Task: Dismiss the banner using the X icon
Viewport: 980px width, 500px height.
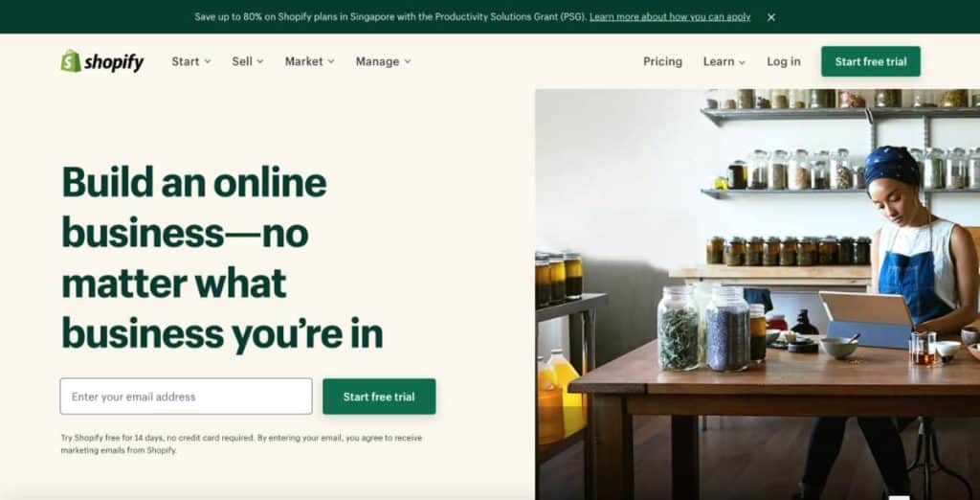Action: [x=771, y=17]
